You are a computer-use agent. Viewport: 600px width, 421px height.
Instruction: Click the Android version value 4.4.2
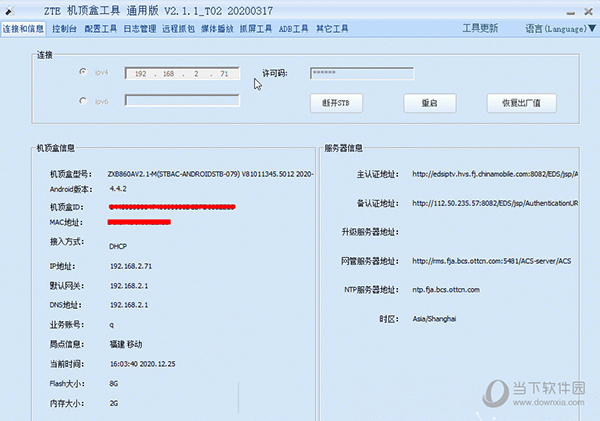click(x=118, y=189)
